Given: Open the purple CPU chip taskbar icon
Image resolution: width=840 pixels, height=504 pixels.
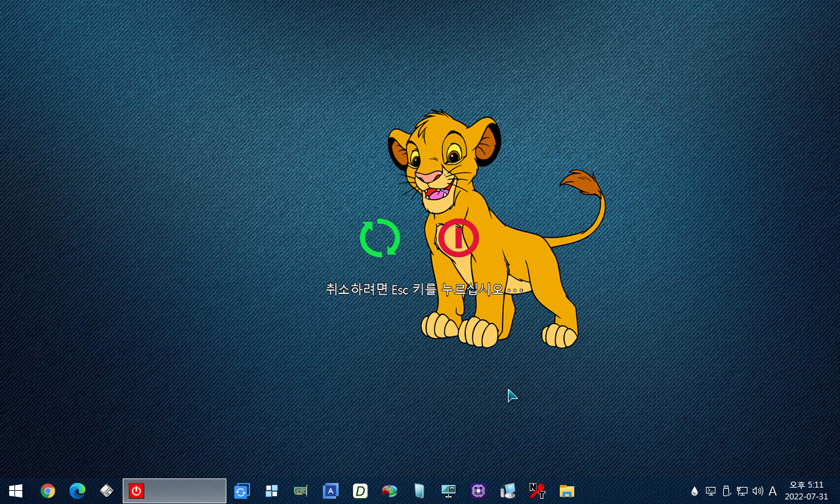Looking at the screenshot, I should (478, 491).
